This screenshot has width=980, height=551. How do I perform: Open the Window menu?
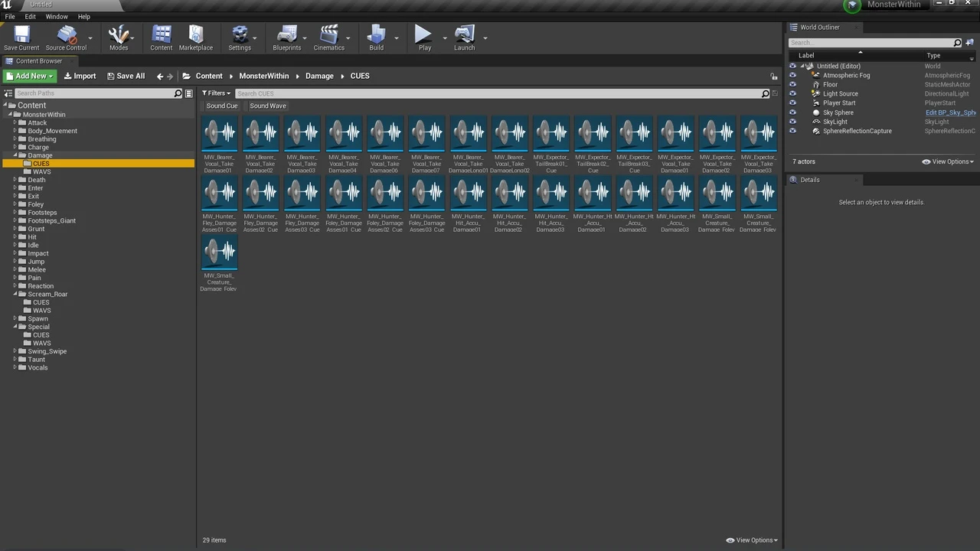[57, 16]
